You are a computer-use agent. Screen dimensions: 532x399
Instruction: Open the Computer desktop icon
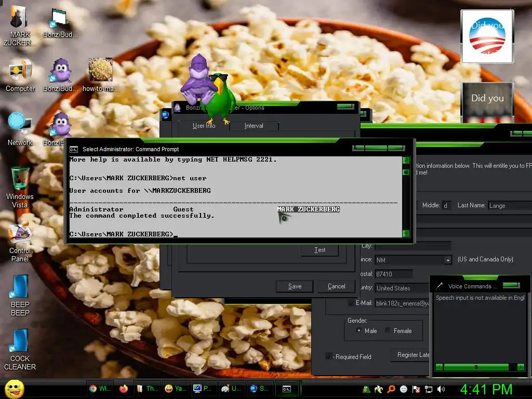(20, 76)
